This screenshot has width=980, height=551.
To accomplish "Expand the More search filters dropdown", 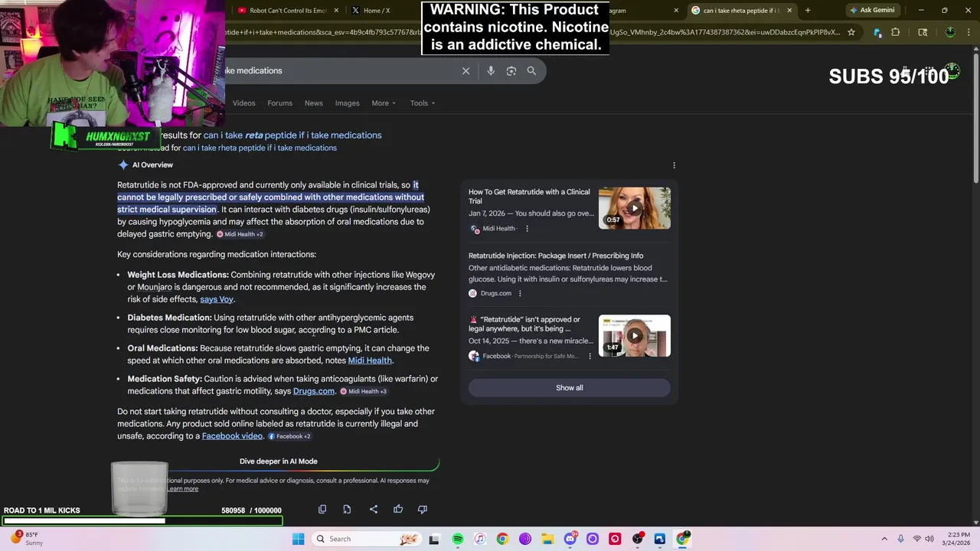I will (384, 103).
